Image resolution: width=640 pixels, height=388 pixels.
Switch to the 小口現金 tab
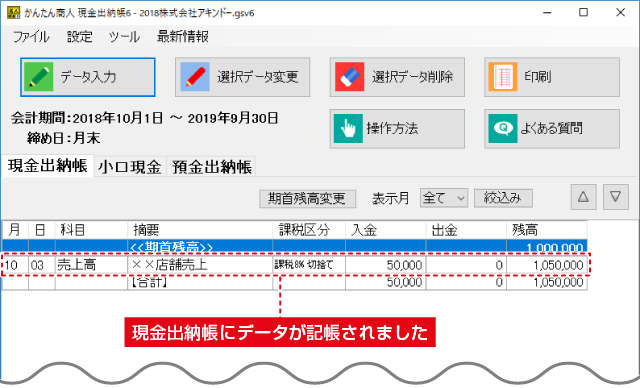[130, 166]
